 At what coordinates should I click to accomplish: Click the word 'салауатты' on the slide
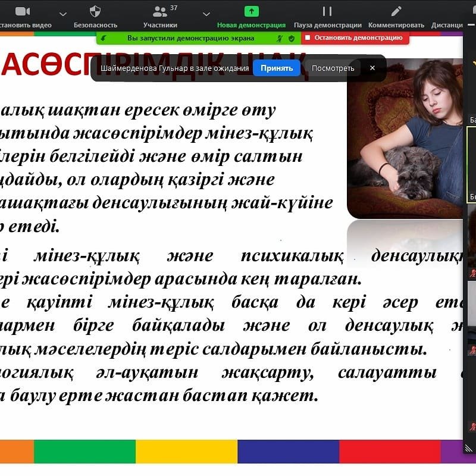(x=387, y=372)
